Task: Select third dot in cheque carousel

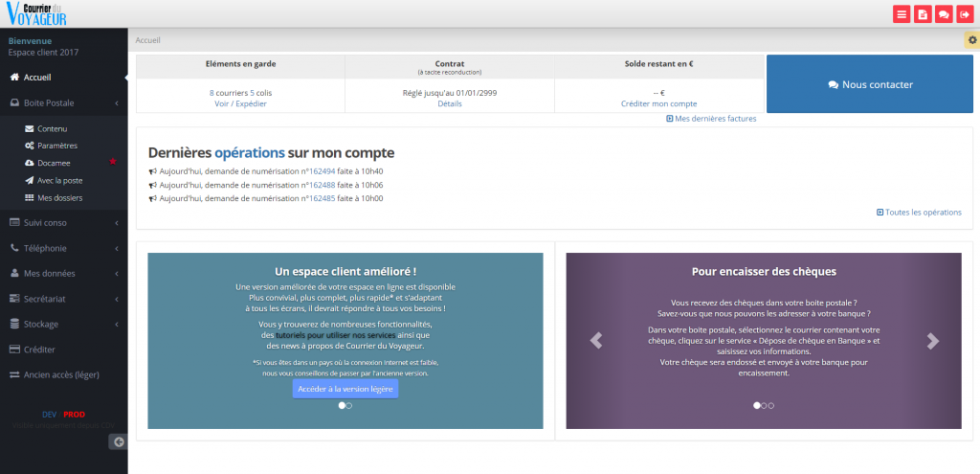Action: coord(771,406)
